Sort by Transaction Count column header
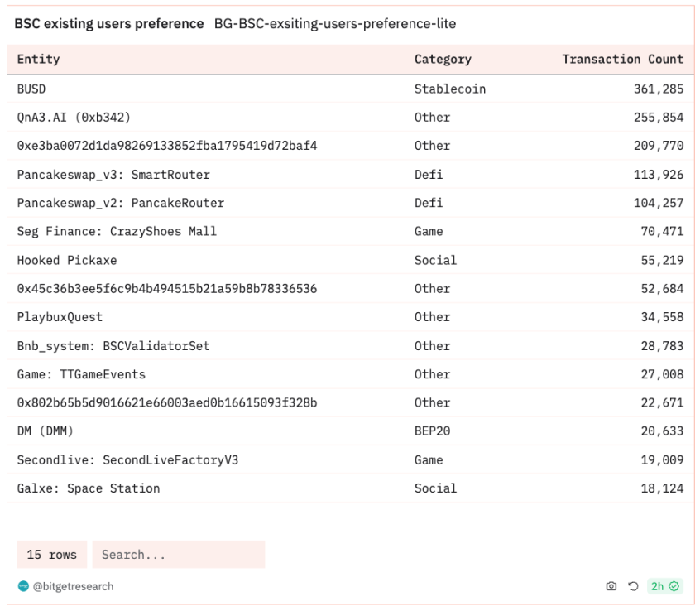700x611 pixels. click(x=623, y=59)
